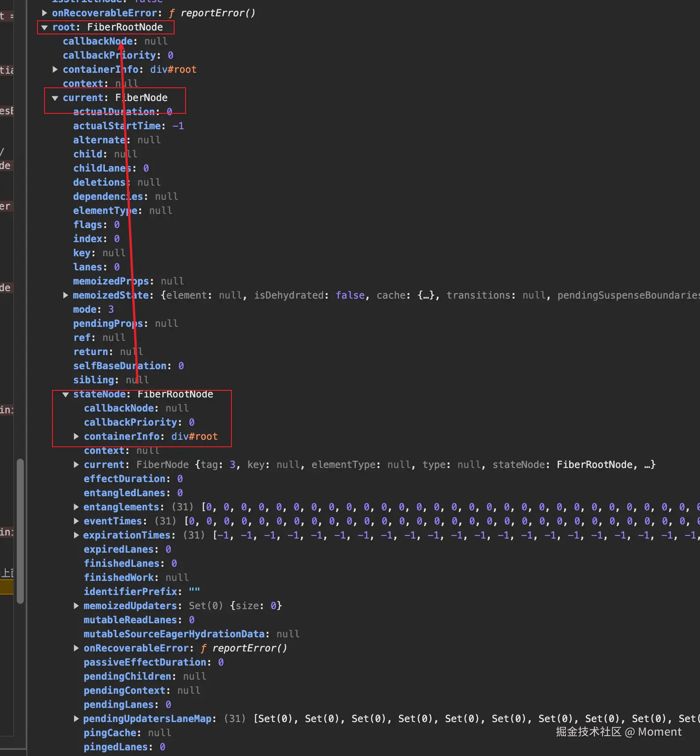Viewport: 700px width, 756px height.
Task: Expand memoizedUpdaters Set(0)
Action: (x=76, y=606)
